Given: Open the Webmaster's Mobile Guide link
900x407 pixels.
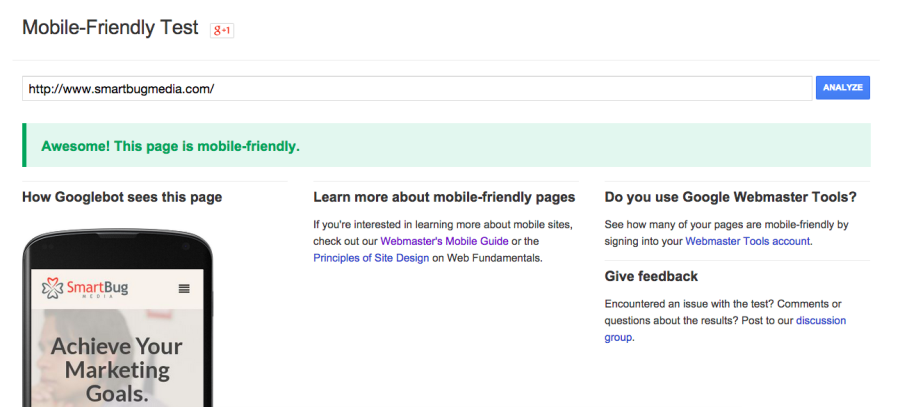Looking at the screenshot, I should 444,241.
